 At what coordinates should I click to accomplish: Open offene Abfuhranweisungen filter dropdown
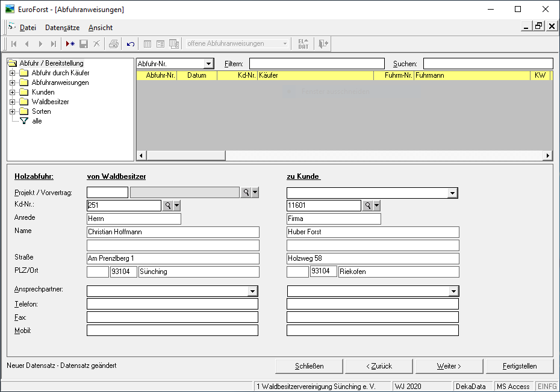(x=285, y=43)
